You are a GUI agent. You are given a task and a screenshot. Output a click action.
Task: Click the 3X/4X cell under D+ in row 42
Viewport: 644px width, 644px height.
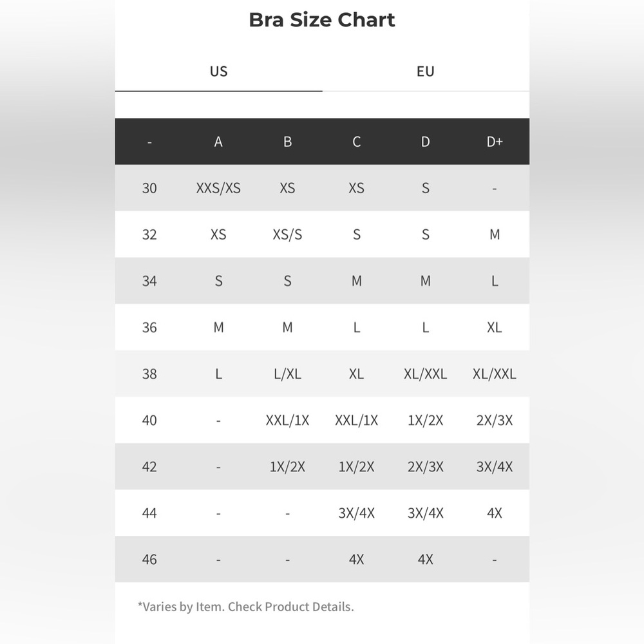(x=495, y=466)
